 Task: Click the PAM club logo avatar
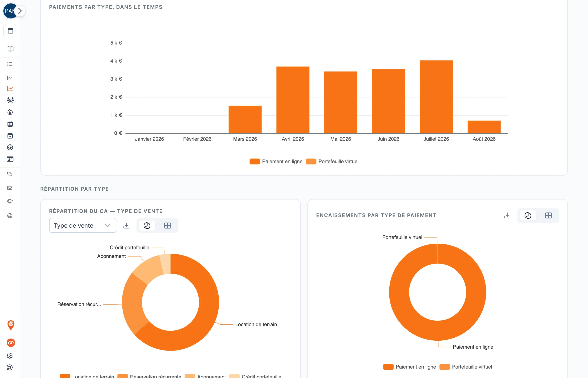click(x=9, y=11)
